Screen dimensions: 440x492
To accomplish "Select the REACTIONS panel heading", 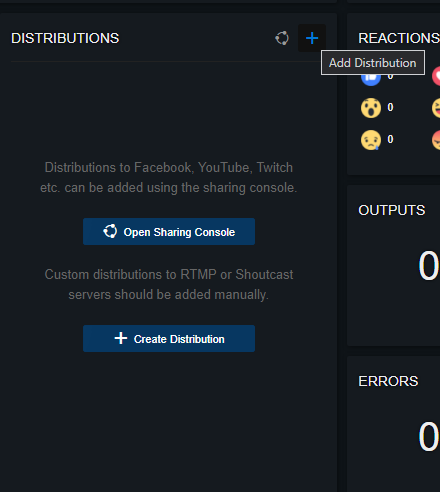I will [399, 38].
